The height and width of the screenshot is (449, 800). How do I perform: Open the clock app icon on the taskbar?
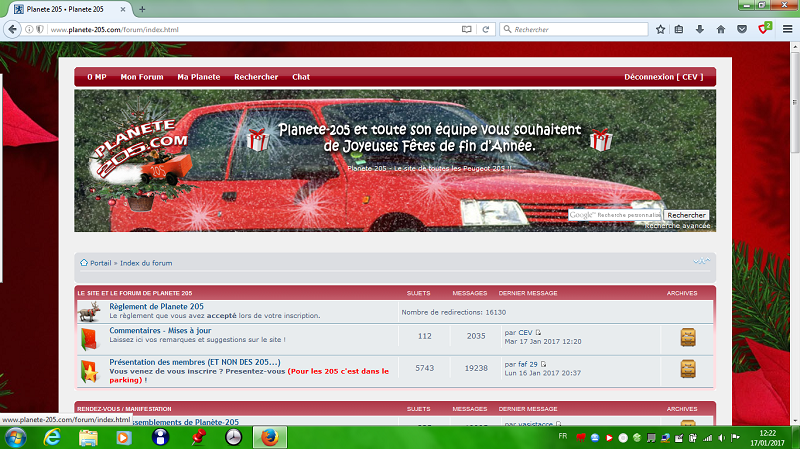(x=233, y=438)
